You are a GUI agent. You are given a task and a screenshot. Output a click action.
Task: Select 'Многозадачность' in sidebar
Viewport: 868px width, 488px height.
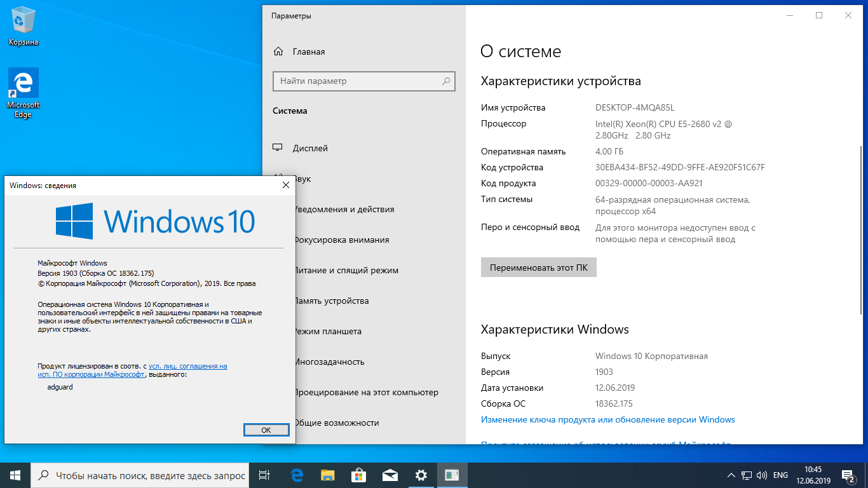pyautogui.click(x=329, y=362)
